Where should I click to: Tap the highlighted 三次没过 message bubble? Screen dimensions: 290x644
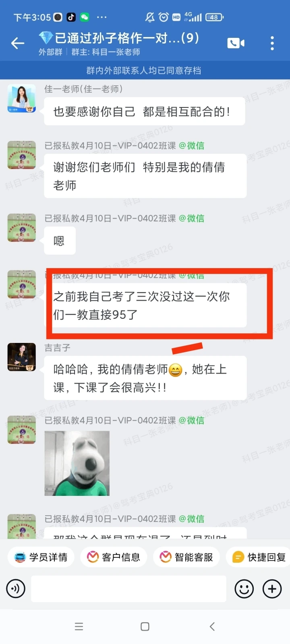pyautogui.click(x=145, y=305)
